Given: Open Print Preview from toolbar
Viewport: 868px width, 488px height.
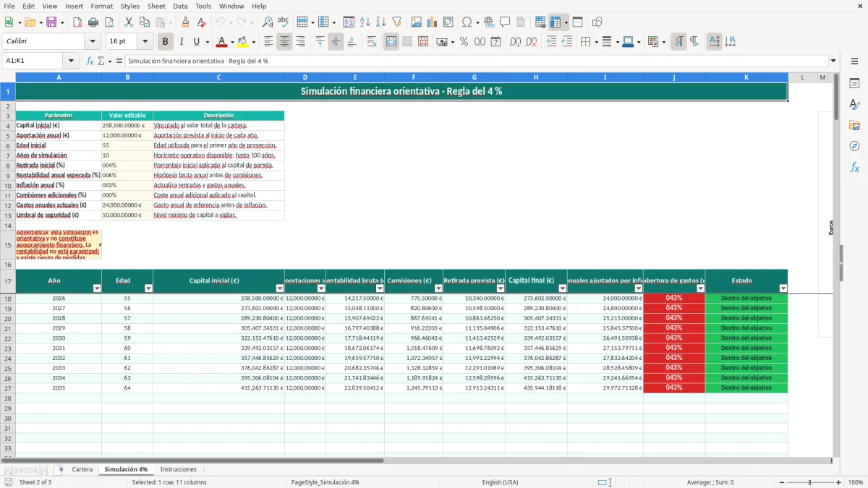Looking at the screenshot, I should [x=109, y=22].
